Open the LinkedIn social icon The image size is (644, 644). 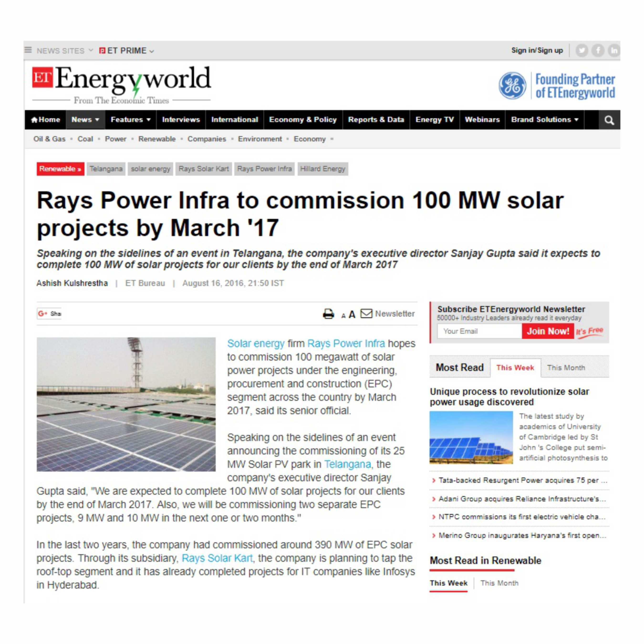click(x=614, y=51)
